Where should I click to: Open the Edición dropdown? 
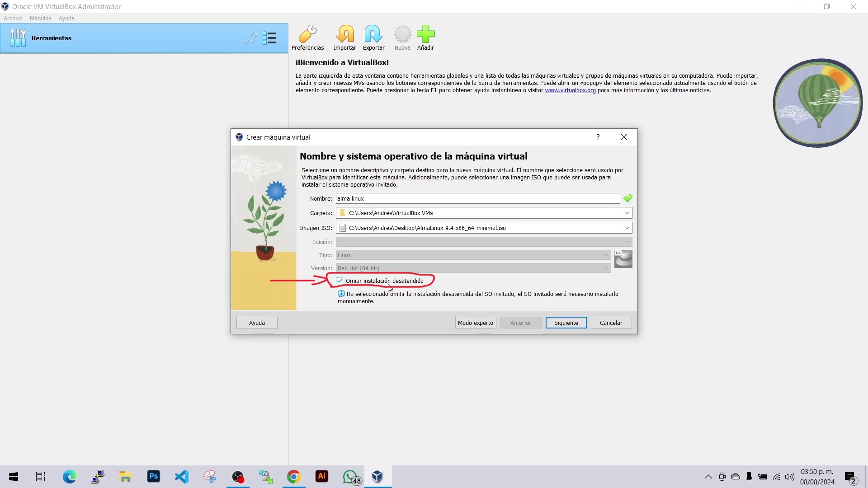pos(484,242)
